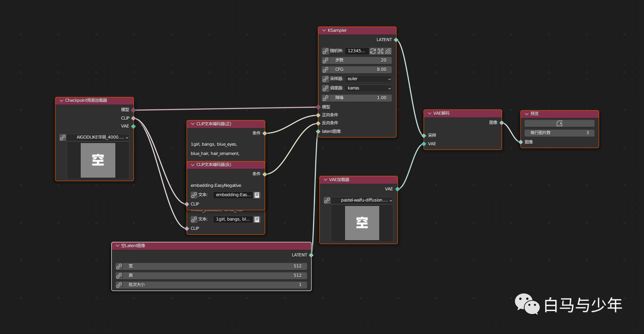
Task: Collapse the KSampler node with its header chevron
Action: (x=324, y=31)
